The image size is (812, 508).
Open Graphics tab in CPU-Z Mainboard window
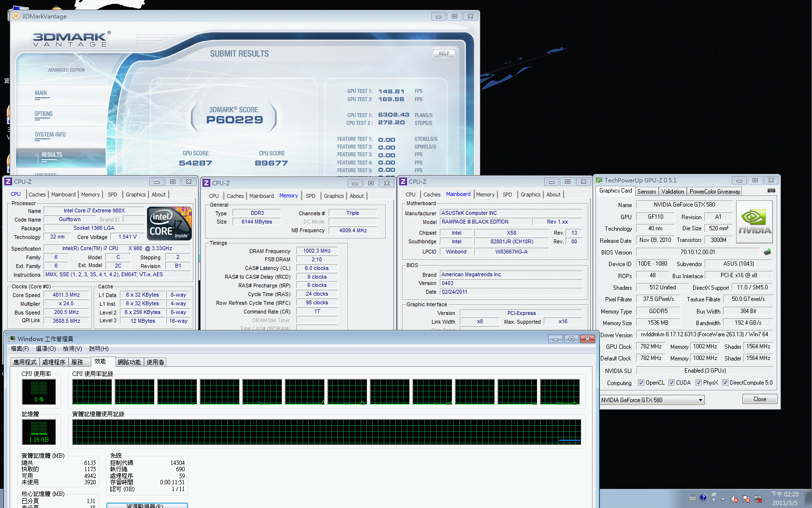[531, 194]
